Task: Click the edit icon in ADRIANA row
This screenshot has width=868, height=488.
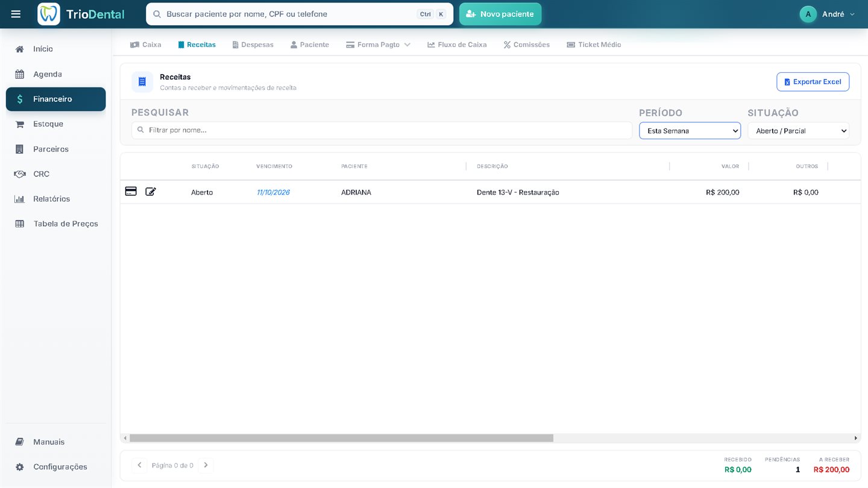Action: click(x=151, y=192)
